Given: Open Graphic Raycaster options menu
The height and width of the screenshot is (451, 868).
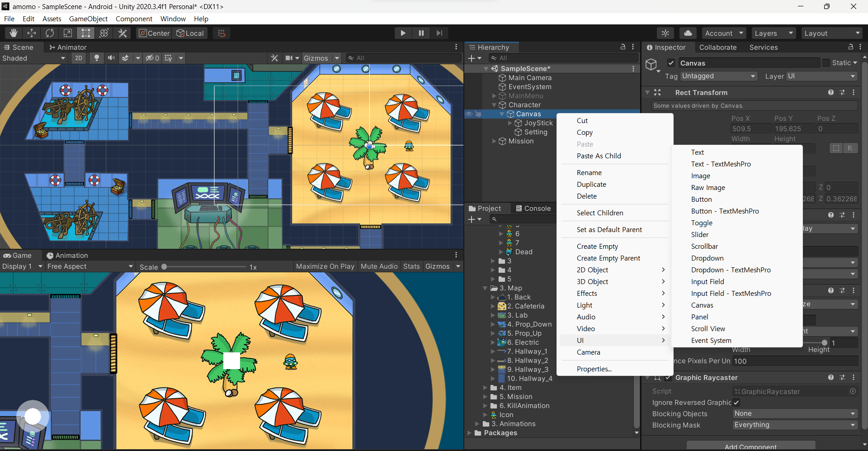Looking at the screenshot, I should pyautogui.click(x=854, y=377).
